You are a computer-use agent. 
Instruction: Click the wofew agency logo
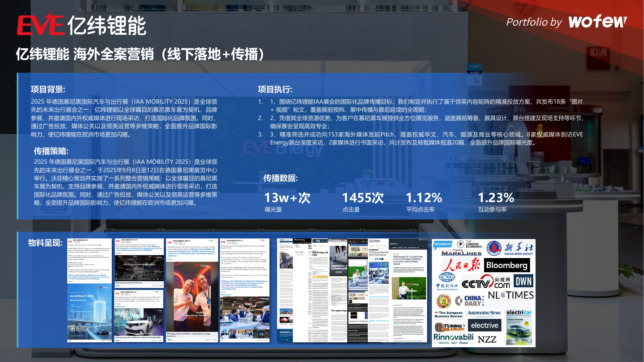[598, 21]
